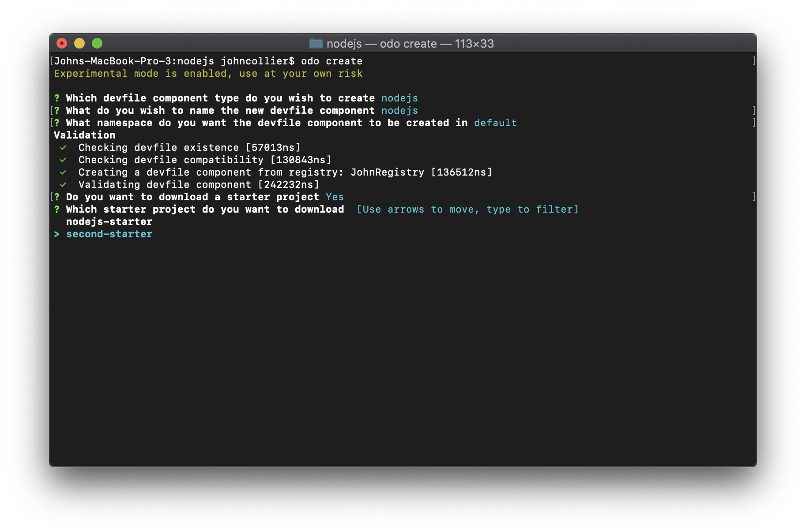Click the 'Validating devfile component [242232ns]' line
Viewport: 806px width, 532px height.
tap(199, 184)
